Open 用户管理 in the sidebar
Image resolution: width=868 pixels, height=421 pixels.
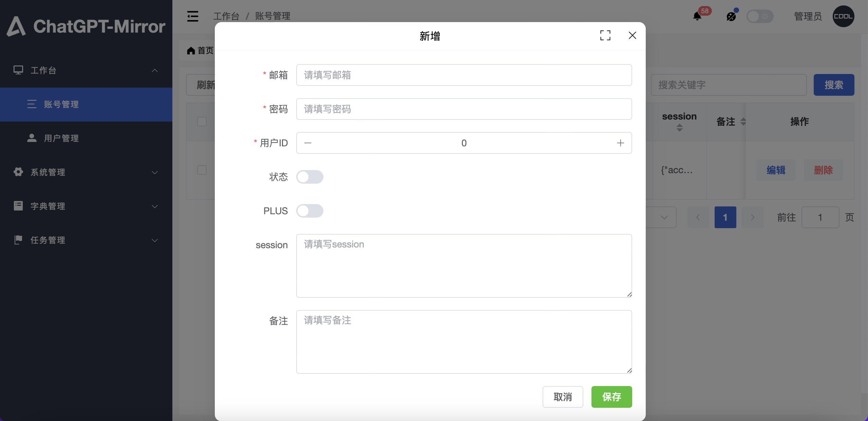click(61, 138)
